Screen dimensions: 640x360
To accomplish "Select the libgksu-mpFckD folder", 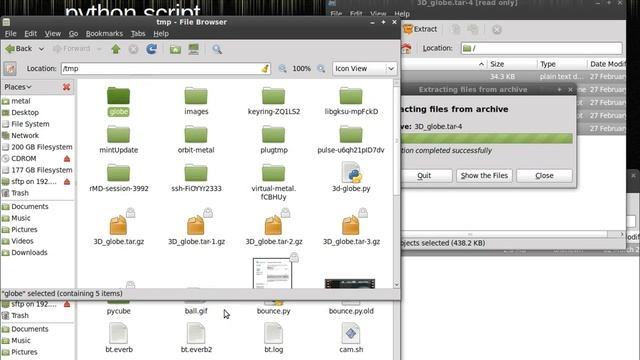I will pos(351,101).
